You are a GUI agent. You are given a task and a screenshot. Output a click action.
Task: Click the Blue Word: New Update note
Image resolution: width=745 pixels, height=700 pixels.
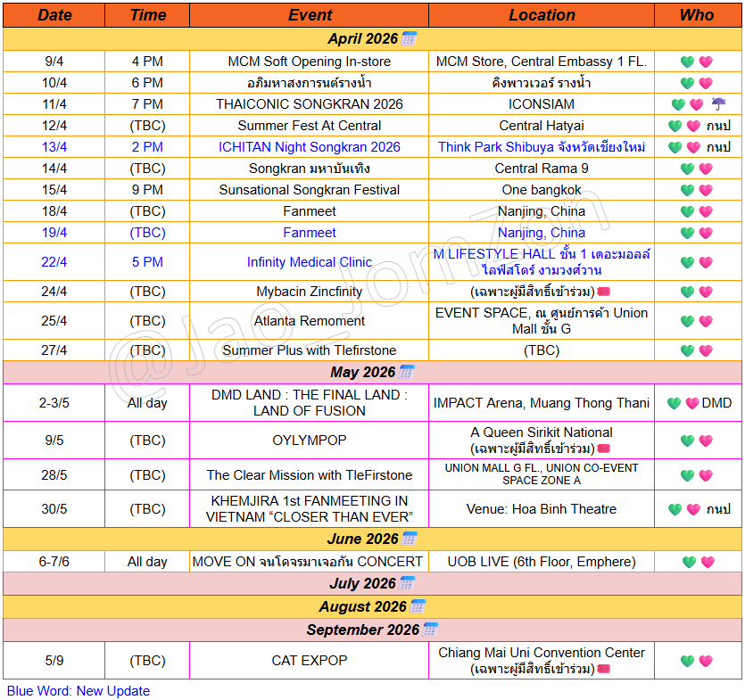(x=79, y=690)
